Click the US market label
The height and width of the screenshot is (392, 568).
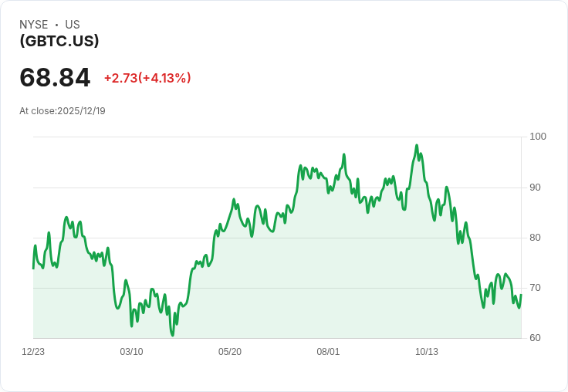click(x=73, y=25)
